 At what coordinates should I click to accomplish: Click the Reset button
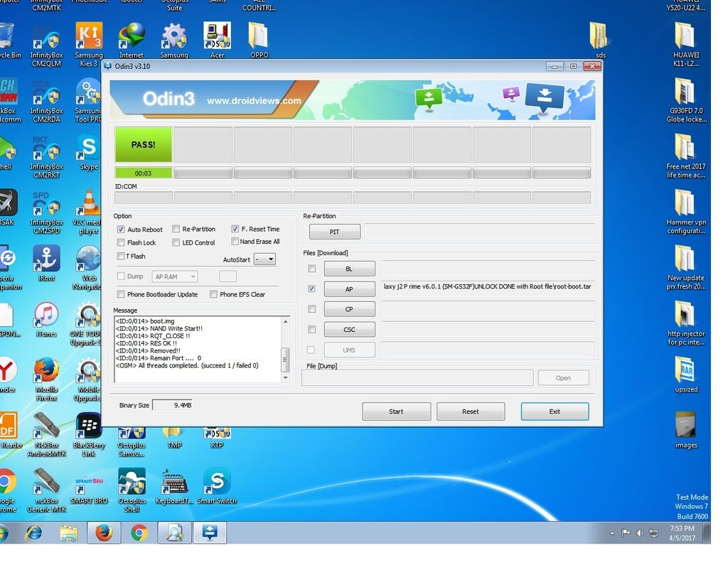470,411
